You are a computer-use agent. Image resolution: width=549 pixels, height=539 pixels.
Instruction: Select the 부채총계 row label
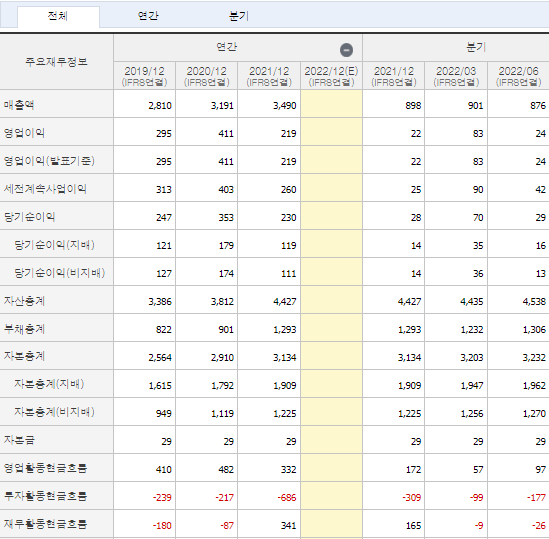24,329
